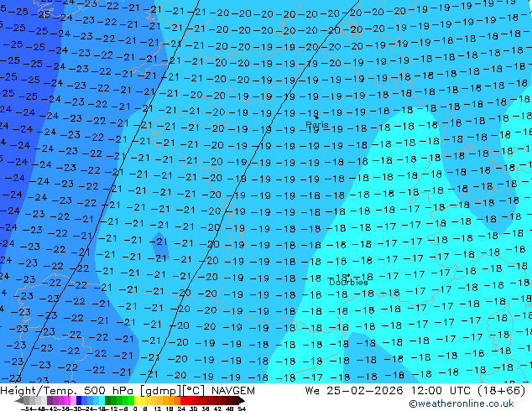Click the left arrow end of color scale

tap(19, 400)
